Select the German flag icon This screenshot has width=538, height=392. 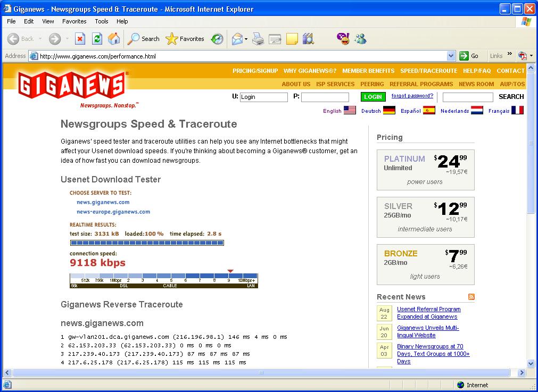coord(389,110)
